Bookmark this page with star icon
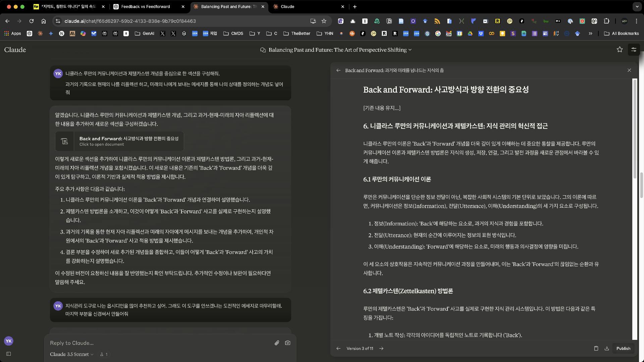The image size is (644, 362). coord(324,21)
